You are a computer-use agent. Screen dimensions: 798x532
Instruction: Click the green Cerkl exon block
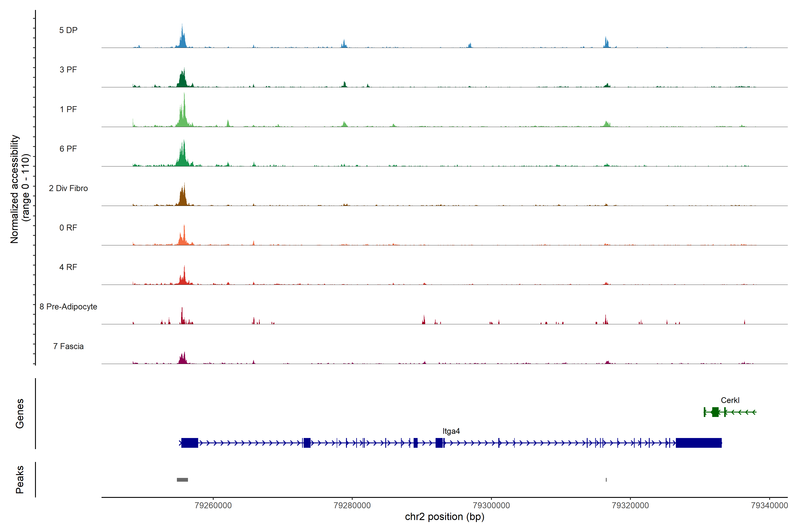715,412
